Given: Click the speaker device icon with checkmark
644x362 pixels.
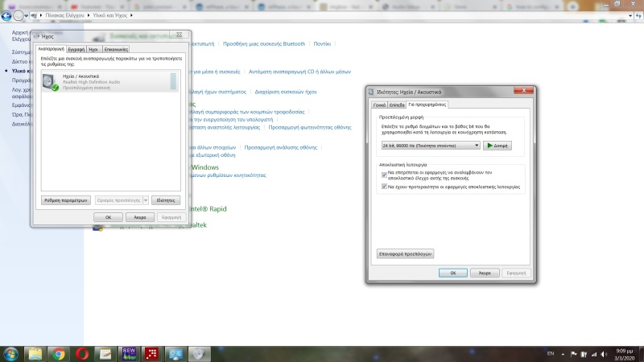Looking at the screenshot, I should [x=51, y=82].
